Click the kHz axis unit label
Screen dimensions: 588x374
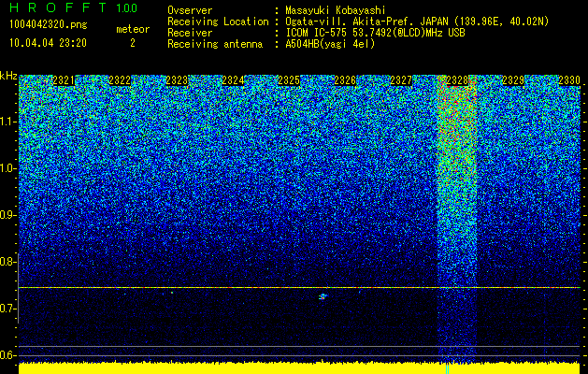pos(8,76)
